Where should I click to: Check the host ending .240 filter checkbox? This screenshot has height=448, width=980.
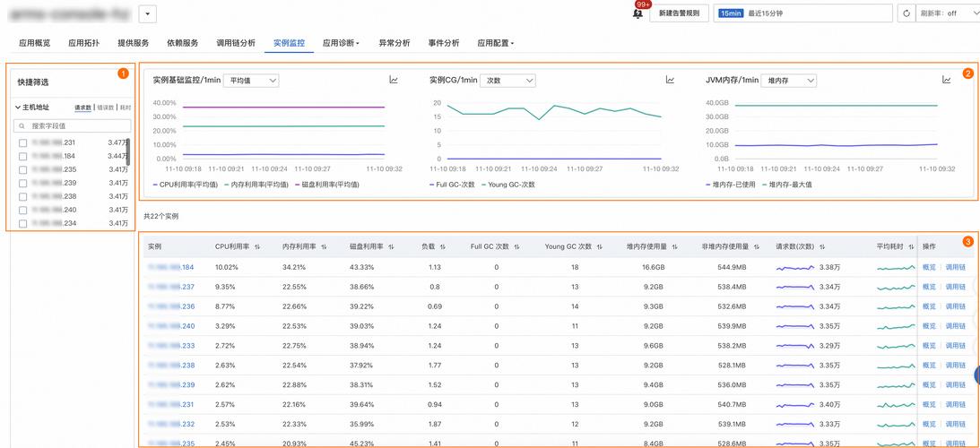(22, 210)
